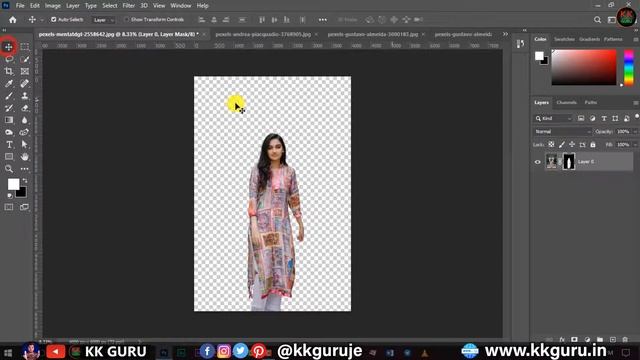Screen dimensions: 640x360
Task: Switch to the Swatches tab
Action: (564, 39)
